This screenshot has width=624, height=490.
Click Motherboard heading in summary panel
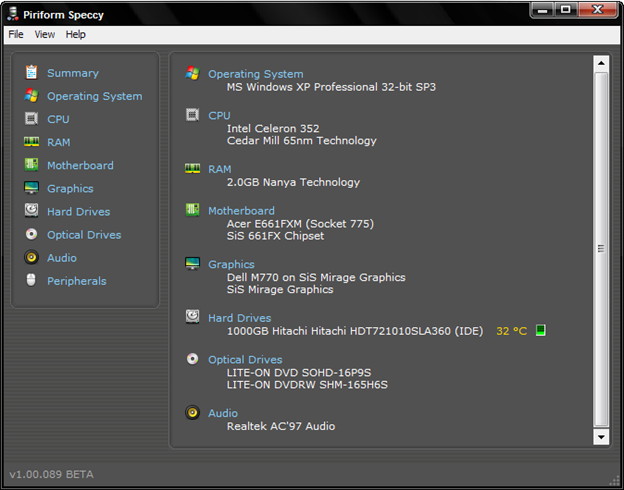pos(241,211)
